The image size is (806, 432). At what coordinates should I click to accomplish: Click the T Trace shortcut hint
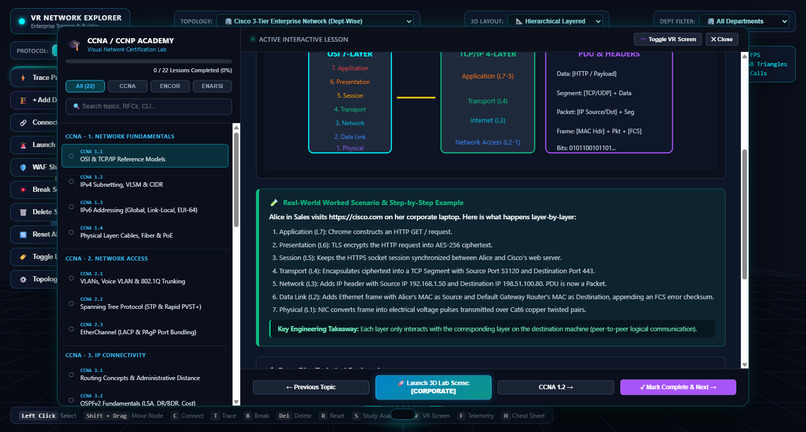tap(224, 416)
